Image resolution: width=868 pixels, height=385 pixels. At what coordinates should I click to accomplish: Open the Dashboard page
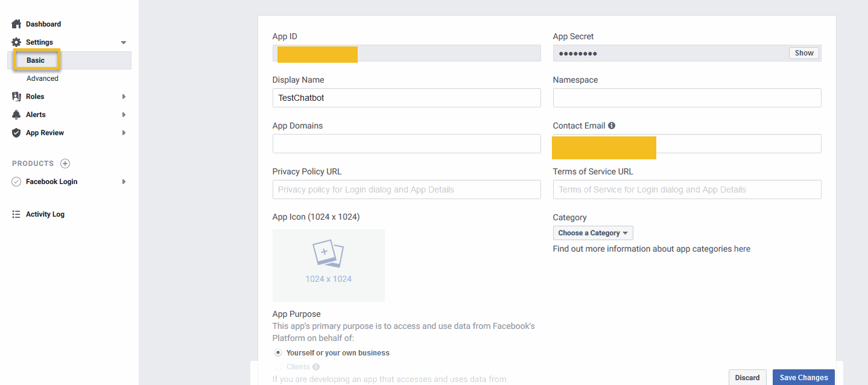click(x=43, y=24)
